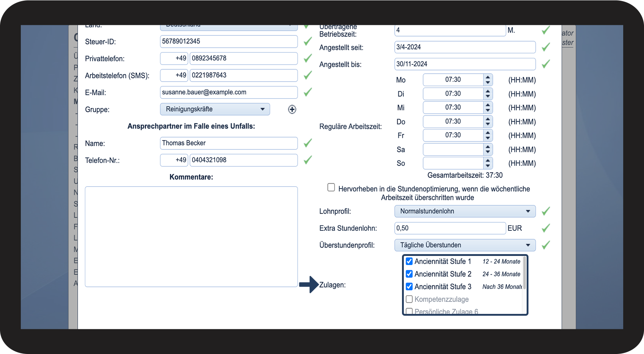Click the green checkmark beside Angestellt bis
This screenshot has height=354, width=644.
[546, 64]
